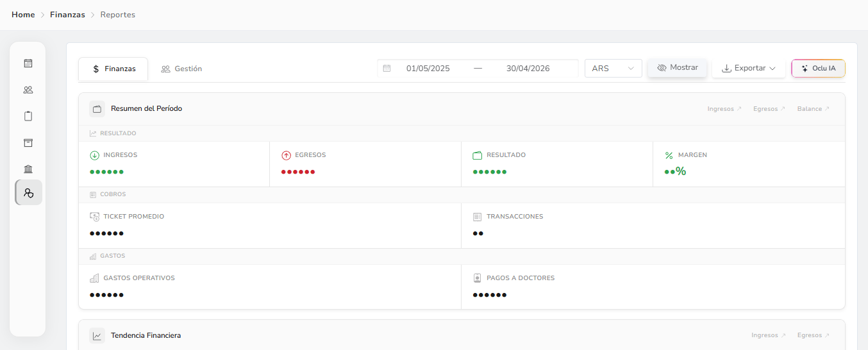Click the chart icon beside Tendencia Financiera
The image size is (868, 350).
[x=97, y=335]
